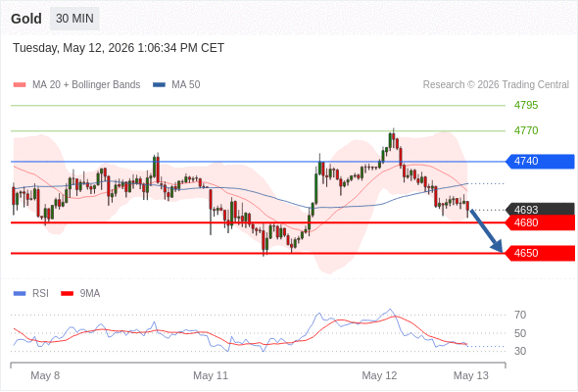Click the Gold chart title
578x392 pixels.
pos(26,19)
